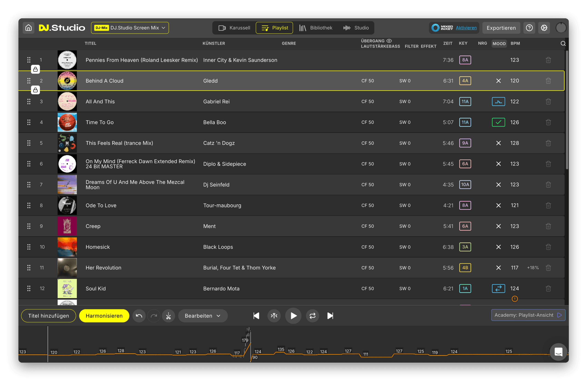Delete Pennies From Heaven with trash icon
588x381 pixels.
coord(548,60)
